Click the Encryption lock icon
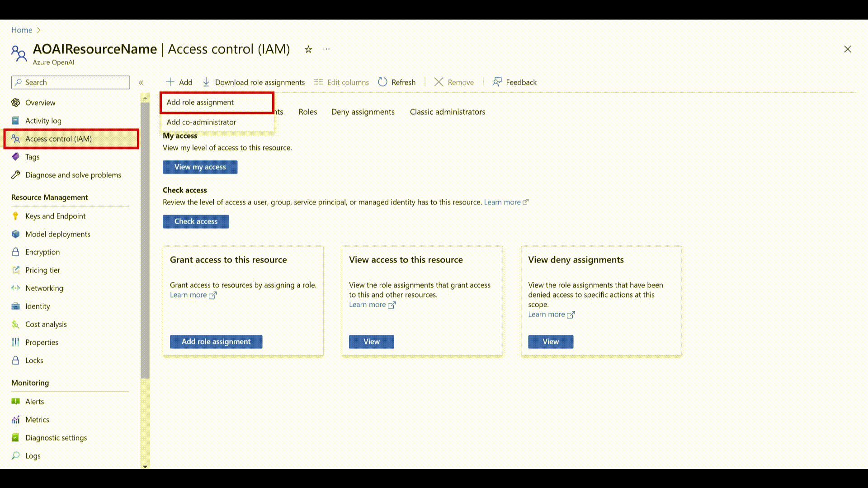 coord(16,252)
